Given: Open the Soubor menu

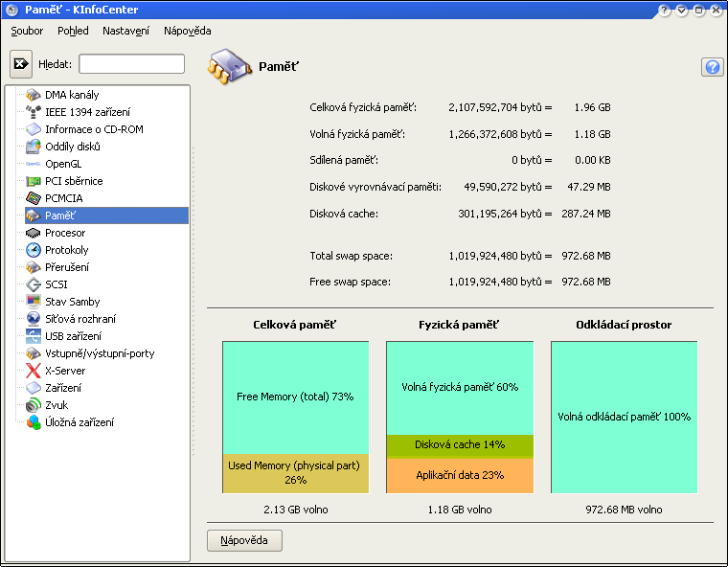Looking at the screenshot, I should [27, 31].
